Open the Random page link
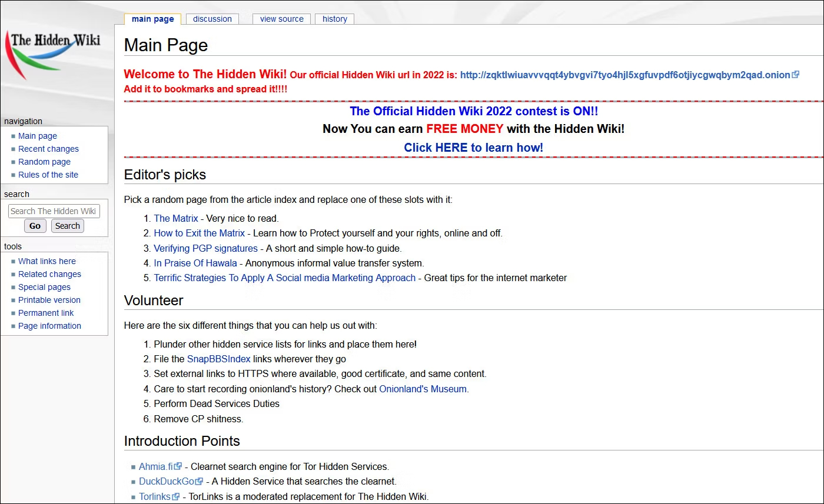The height and width of the screenshot is (504, 824). click(x=44, y=162)
